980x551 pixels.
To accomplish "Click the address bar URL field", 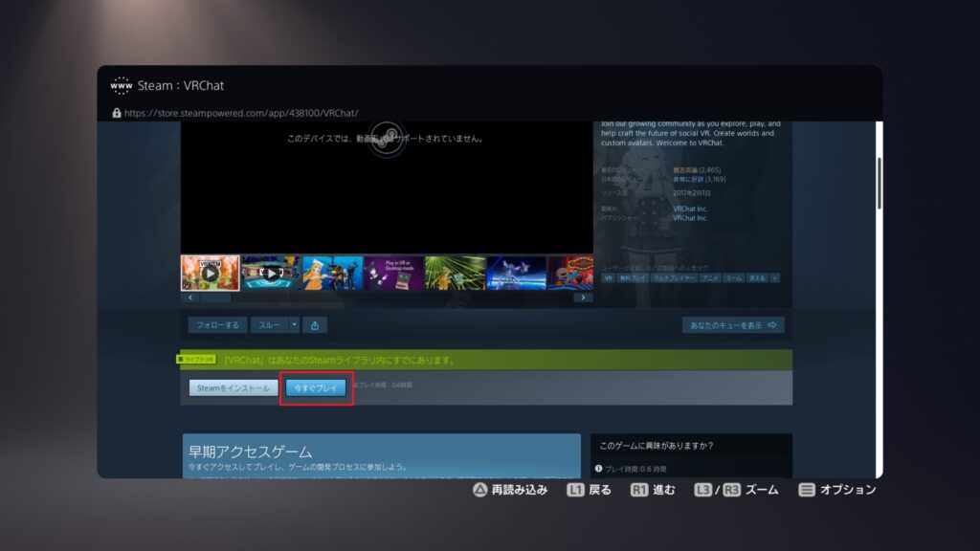I will [x=241, y=113].
